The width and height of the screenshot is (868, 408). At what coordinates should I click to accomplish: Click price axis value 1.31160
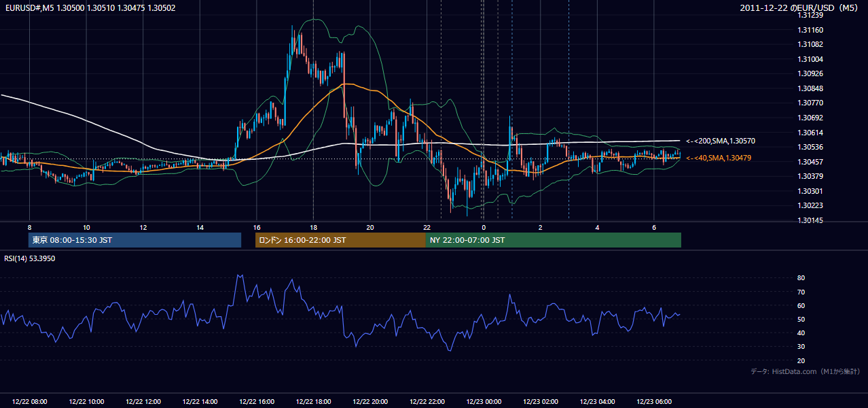tap(810, 30)
